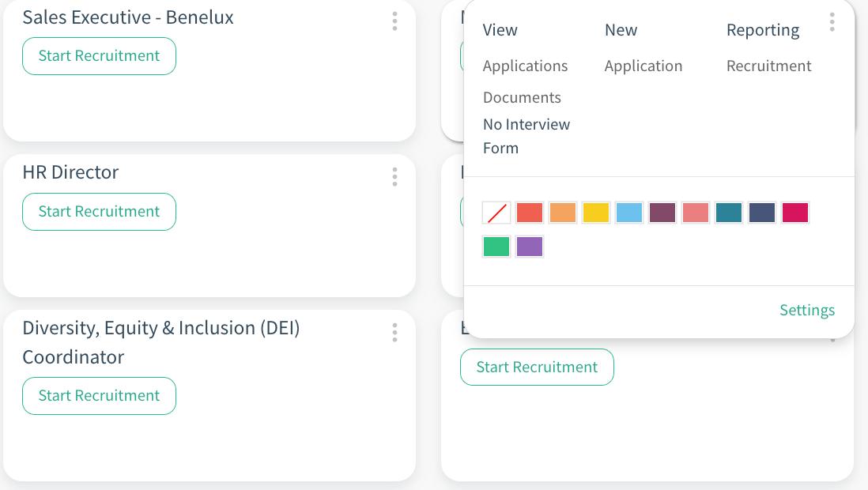The height and width of the screenshot is (490, 868).
Task: Open Recruitment under Reporting
Action: [x=768, y=66]
